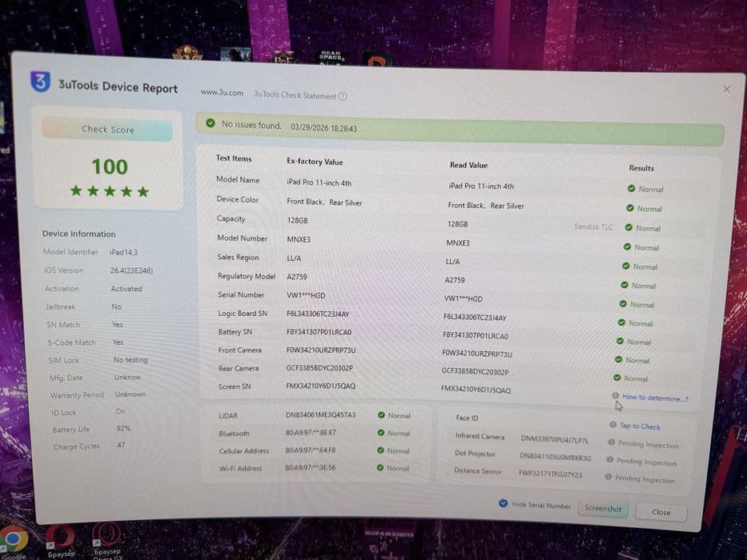The image size is (747, 560).
Task: Click the Normal check icon for Regulatory Model
Action: pos(624,285)
